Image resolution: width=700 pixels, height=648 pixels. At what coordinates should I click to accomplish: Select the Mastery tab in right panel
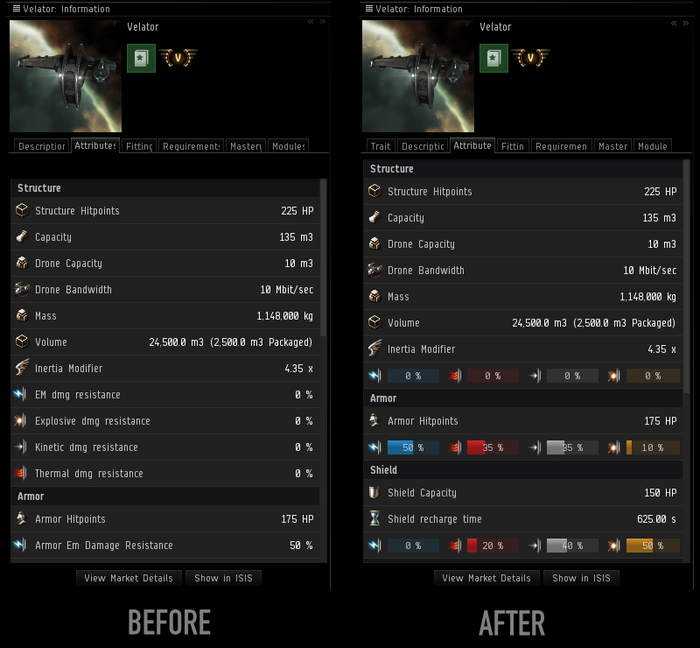pyautogui.click(x=612, y=146)
